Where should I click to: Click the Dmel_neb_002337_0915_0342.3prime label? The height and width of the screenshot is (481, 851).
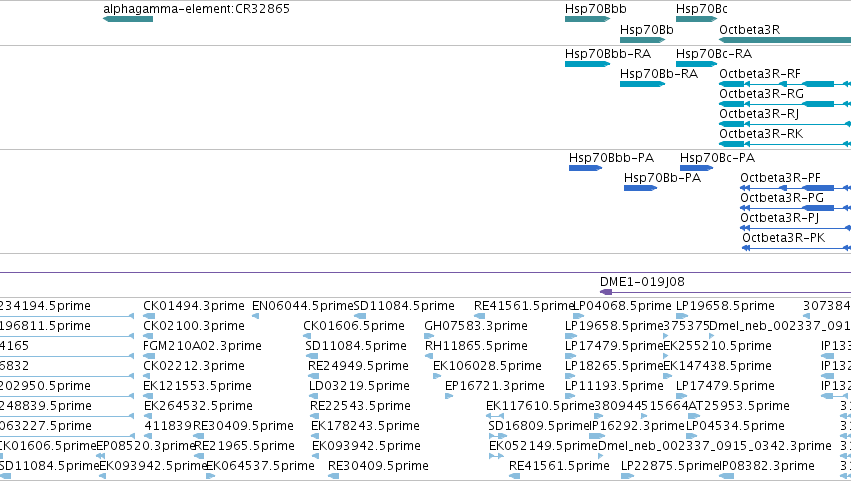point(714,446)
